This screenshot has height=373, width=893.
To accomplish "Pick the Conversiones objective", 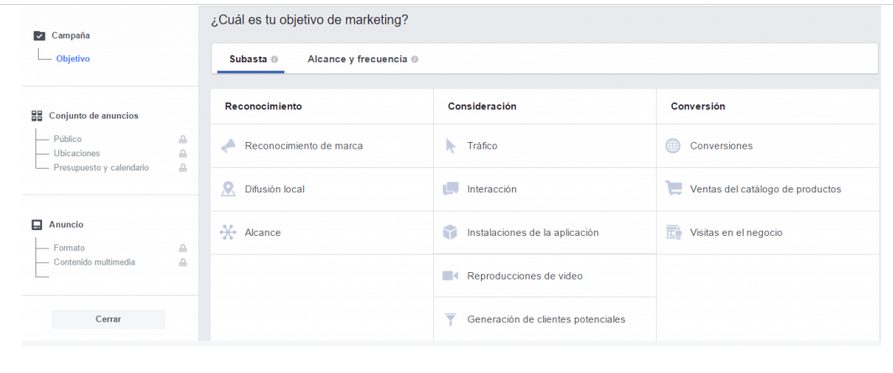I will click(x=768, y=146).
